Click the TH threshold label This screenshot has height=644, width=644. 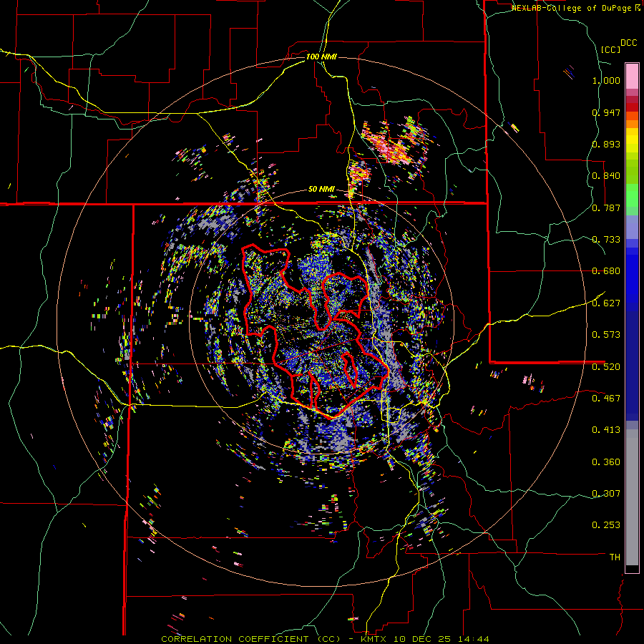click(615, 557)
